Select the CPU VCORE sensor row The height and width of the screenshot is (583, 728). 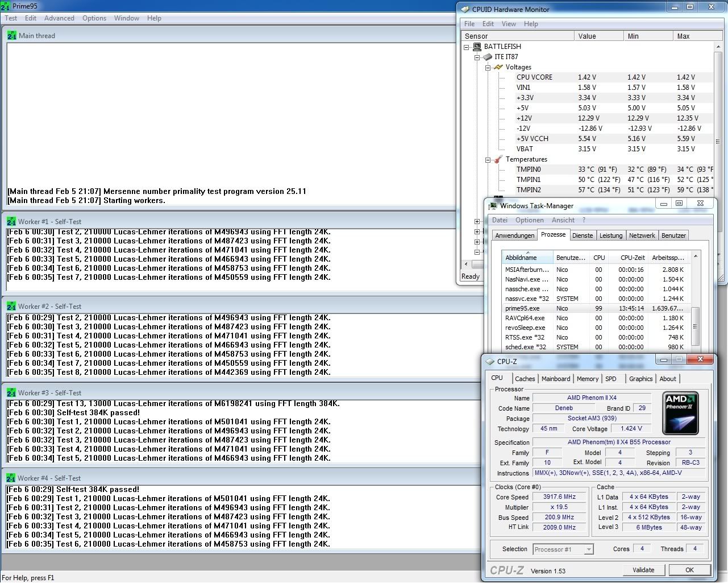click(613, 77)
